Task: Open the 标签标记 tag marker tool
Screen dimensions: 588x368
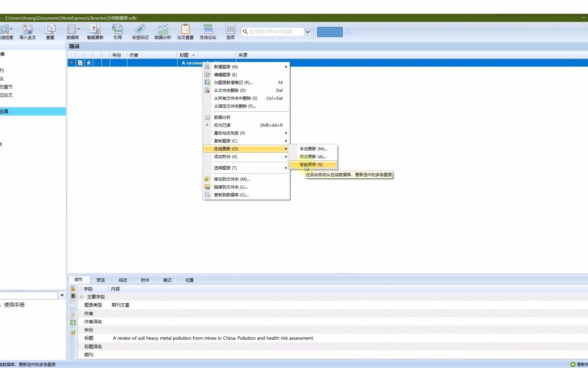Action: coord(140,32)
